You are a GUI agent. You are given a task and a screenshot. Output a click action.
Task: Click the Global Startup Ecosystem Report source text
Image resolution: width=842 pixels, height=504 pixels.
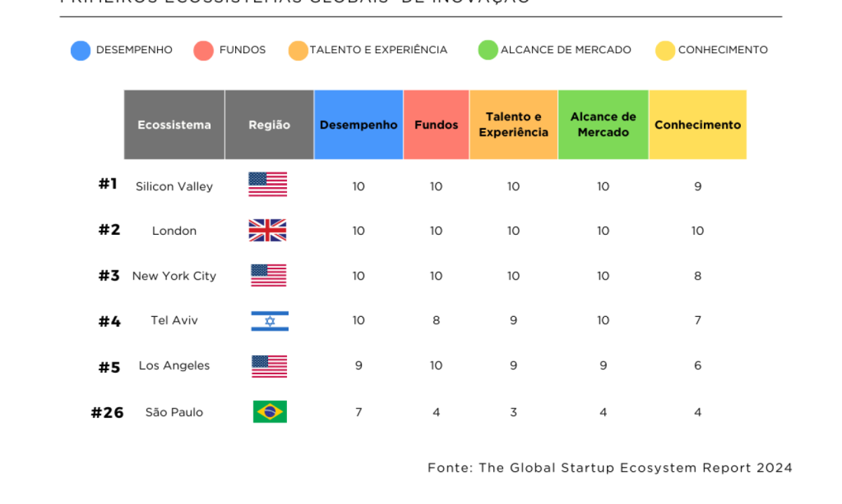[610, 468]
